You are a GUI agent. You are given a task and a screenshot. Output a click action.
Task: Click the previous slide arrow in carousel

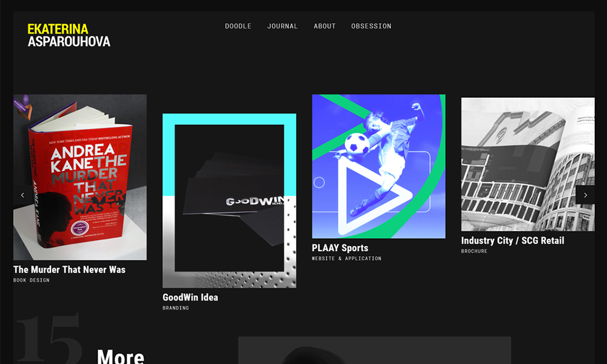tap(22, 195)
